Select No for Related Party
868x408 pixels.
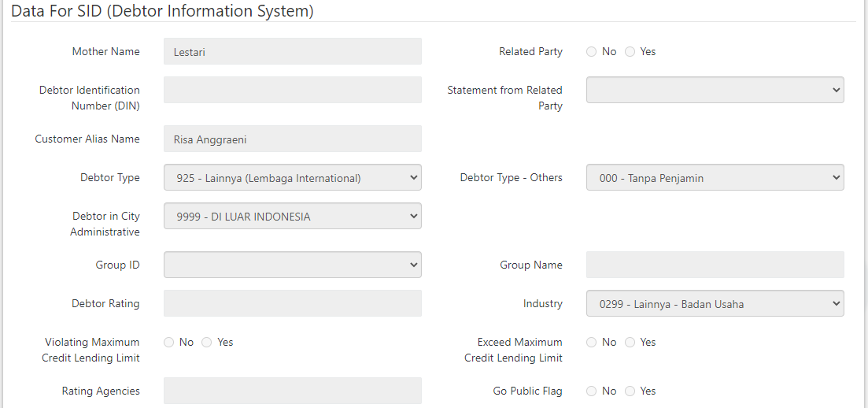(592, 52)
